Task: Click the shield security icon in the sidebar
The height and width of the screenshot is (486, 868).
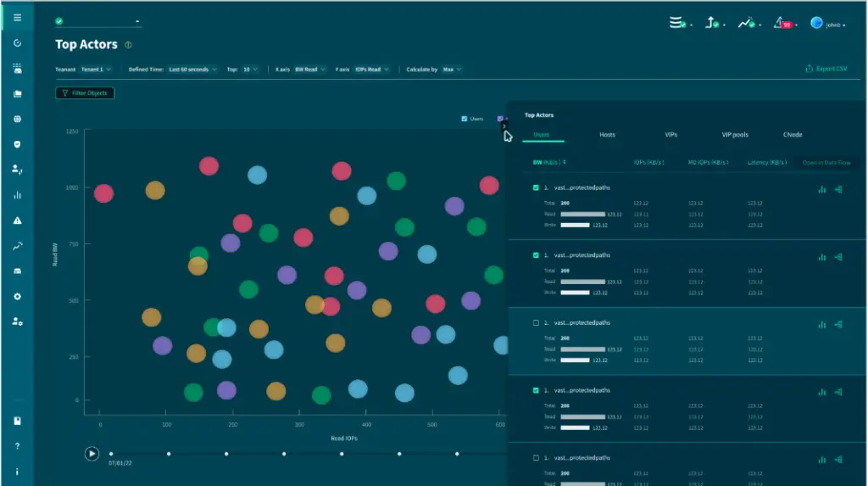Action: click(x=17, y=144)
